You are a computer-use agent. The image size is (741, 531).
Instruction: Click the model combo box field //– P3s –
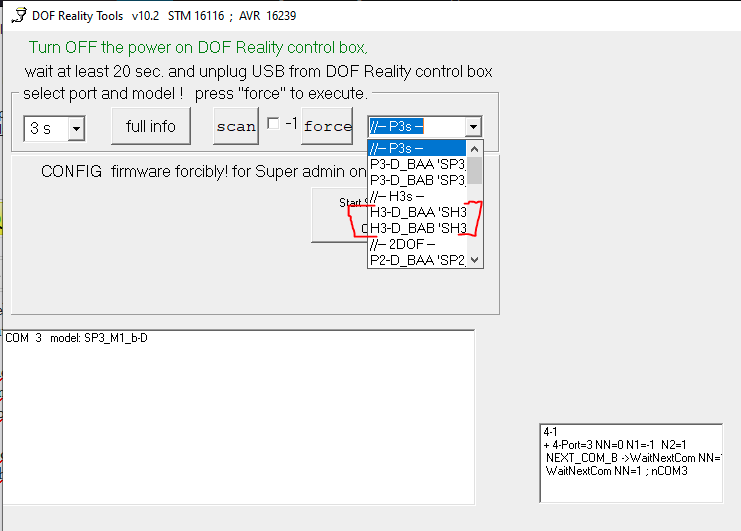click(x=417, y=127)
